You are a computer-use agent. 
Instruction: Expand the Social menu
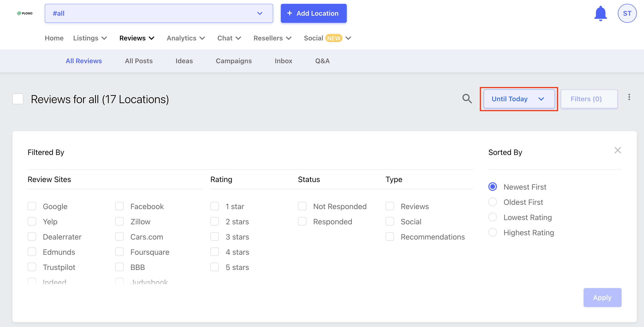click(x=327, y=38)
